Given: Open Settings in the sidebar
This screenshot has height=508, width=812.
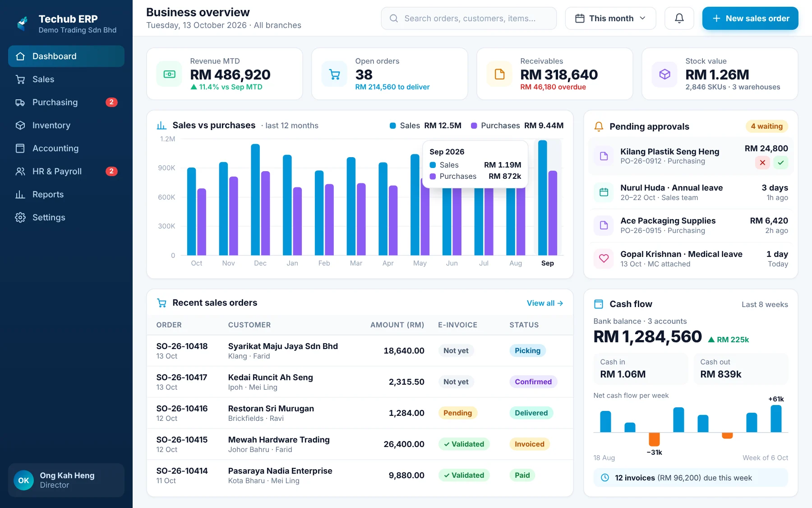Looking at the screenshot, I should [x=66, y=218].
